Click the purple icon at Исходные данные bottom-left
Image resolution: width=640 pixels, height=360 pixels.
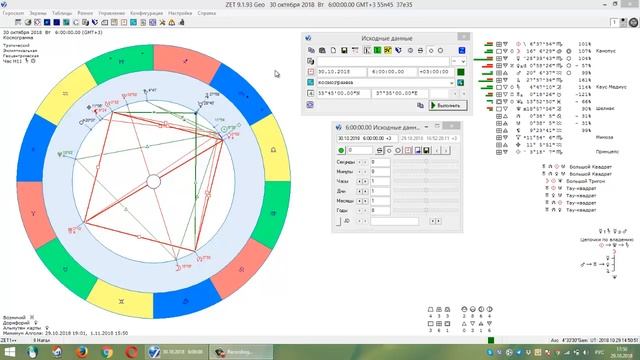coord(310,105)
